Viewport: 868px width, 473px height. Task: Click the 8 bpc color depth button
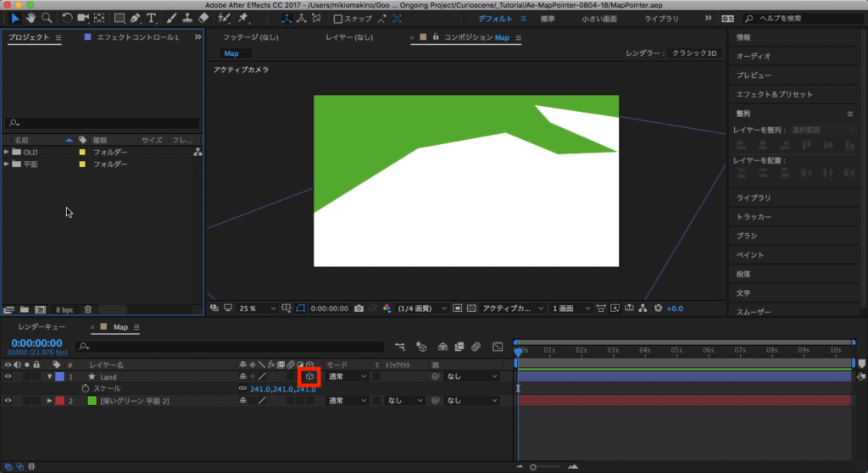point(64,309)
